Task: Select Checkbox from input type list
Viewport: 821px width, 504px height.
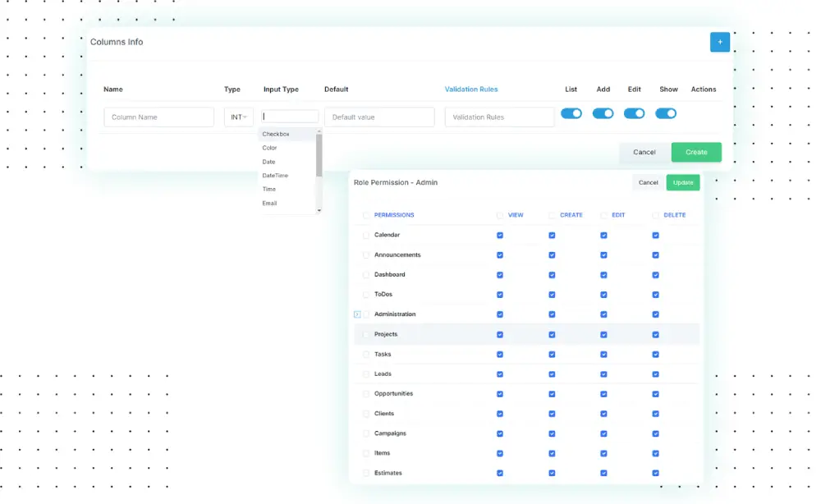Action: (x=276, y=134)
